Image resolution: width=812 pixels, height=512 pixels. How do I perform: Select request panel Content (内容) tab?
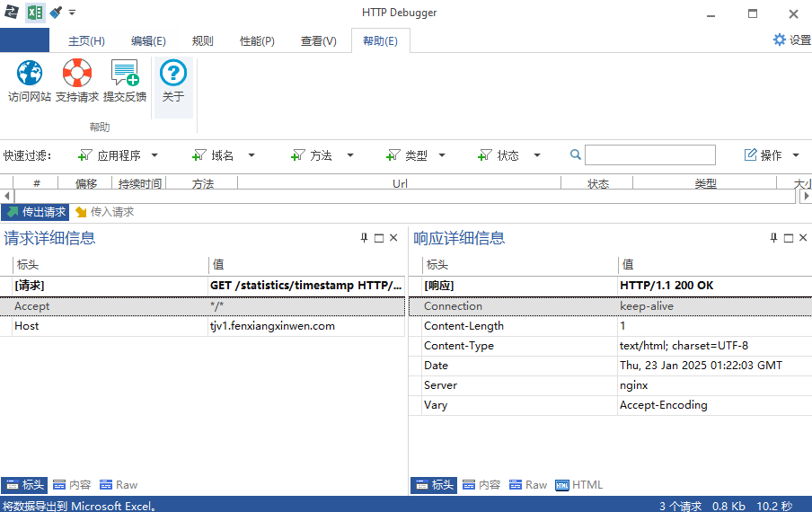click(x=72, y=485)
